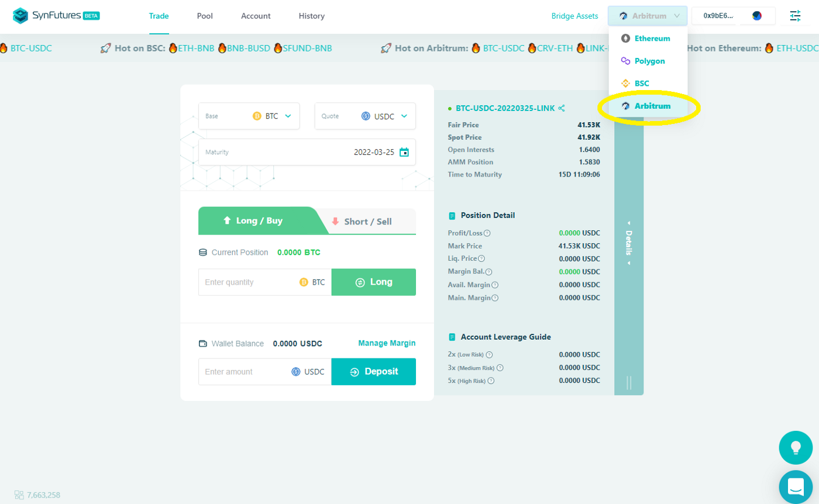Image resolution: width=819 pixels, height=504 pixels.
Task: Click the 2x Low Risk help icon
Action: 490,354
